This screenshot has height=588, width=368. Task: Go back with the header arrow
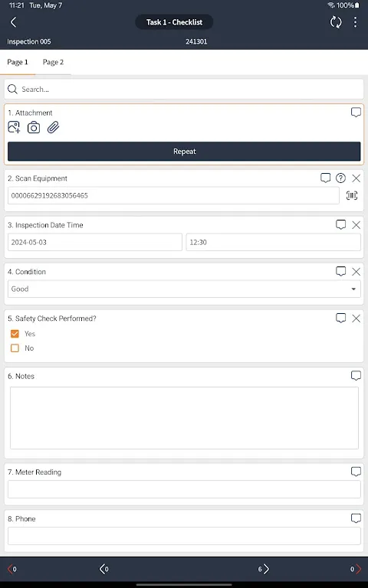pyautogui.click(x=14, y=22)
